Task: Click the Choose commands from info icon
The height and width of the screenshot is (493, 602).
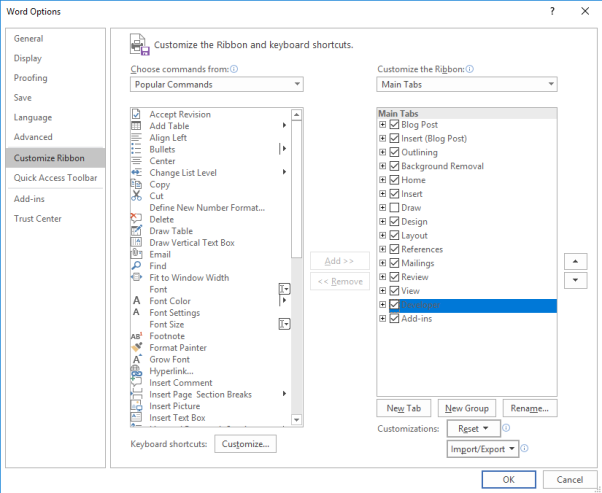Action: [234, 69]
